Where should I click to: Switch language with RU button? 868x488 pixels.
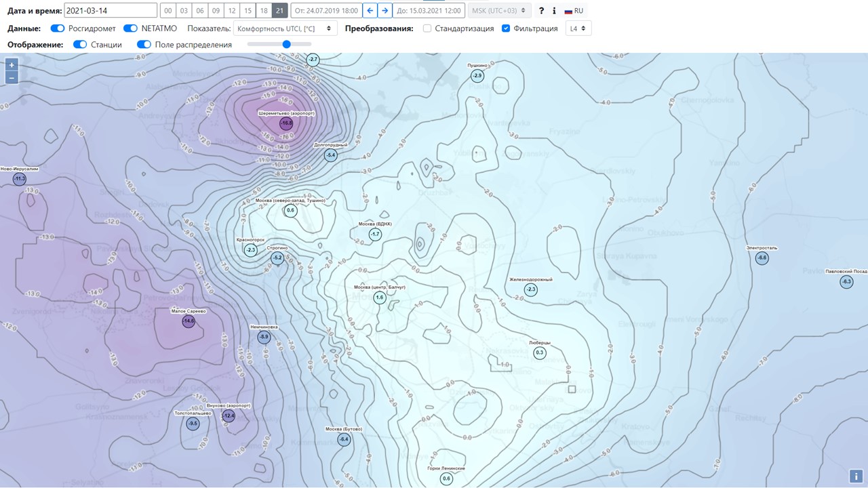click(574, 11)
